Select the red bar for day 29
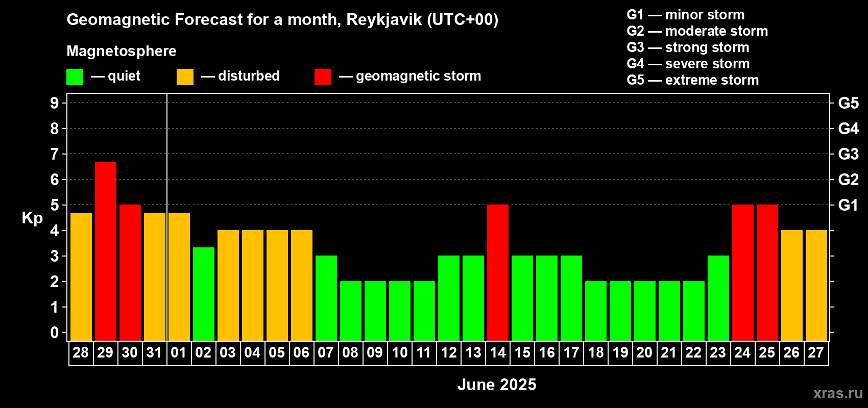Image resolution: width=868 pixels, height=408 pixels. click(106, 251)
